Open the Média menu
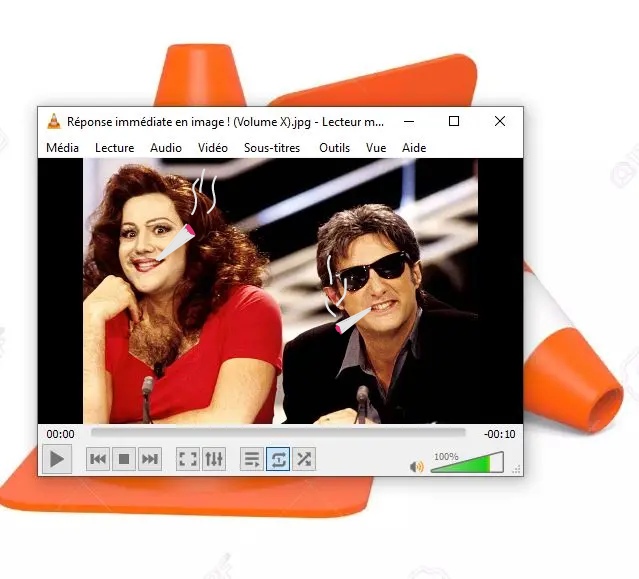 tap(62, 147)
